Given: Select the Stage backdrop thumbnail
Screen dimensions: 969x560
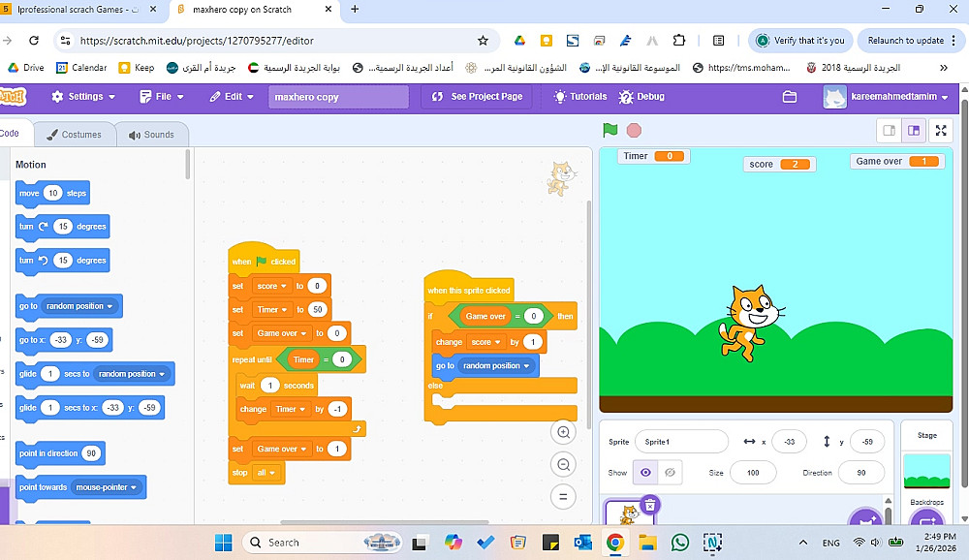Looking at the screenshot, I should coord(926,471).
